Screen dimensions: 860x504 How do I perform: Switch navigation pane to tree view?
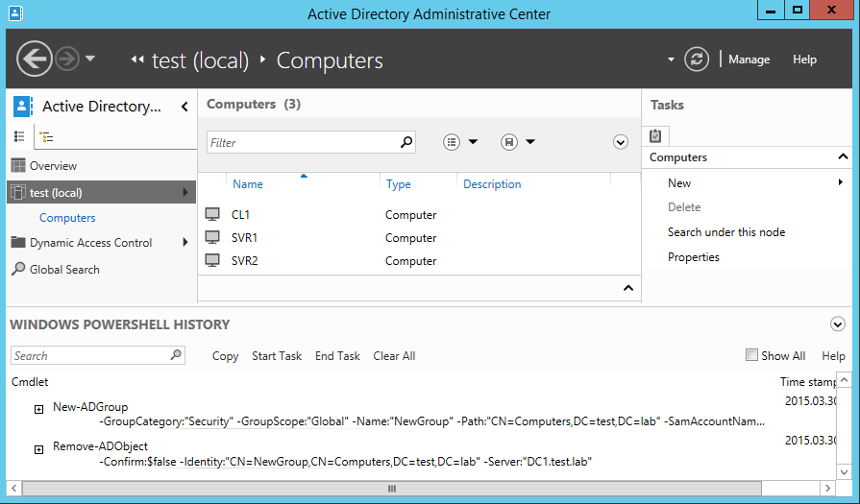(x=47, y=137)
